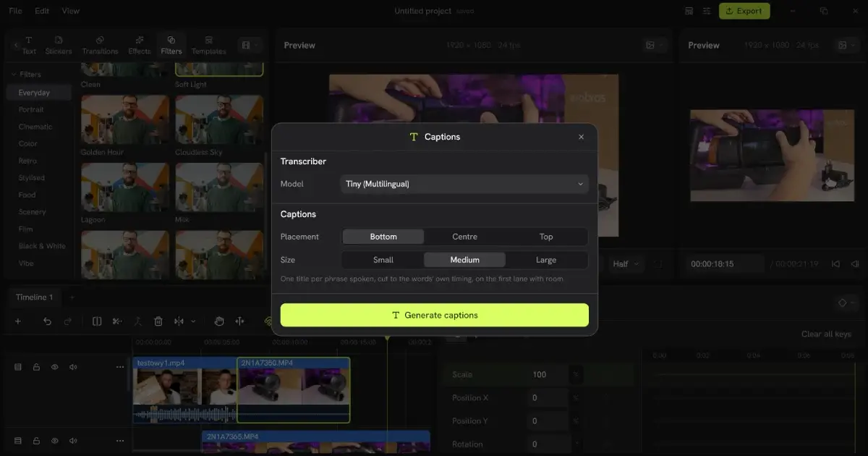Export the project
Image resolution: width=868 pixels, height=456 pixels.
click(744, 11)
